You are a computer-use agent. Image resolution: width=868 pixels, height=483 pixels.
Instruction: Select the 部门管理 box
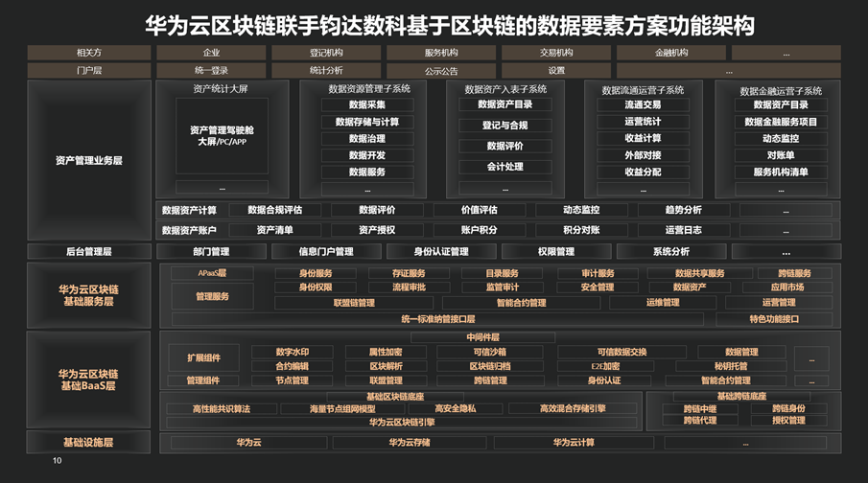click(x=211, y=251)
